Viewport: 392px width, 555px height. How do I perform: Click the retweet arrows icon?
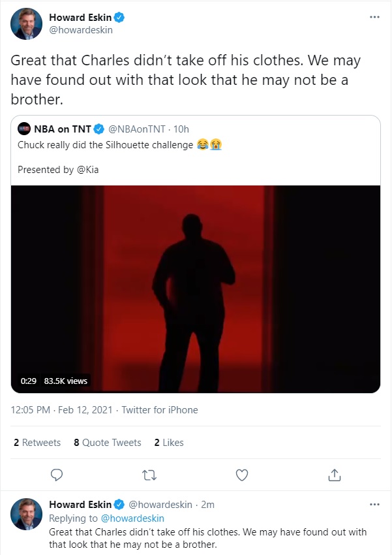click(149, 473)
